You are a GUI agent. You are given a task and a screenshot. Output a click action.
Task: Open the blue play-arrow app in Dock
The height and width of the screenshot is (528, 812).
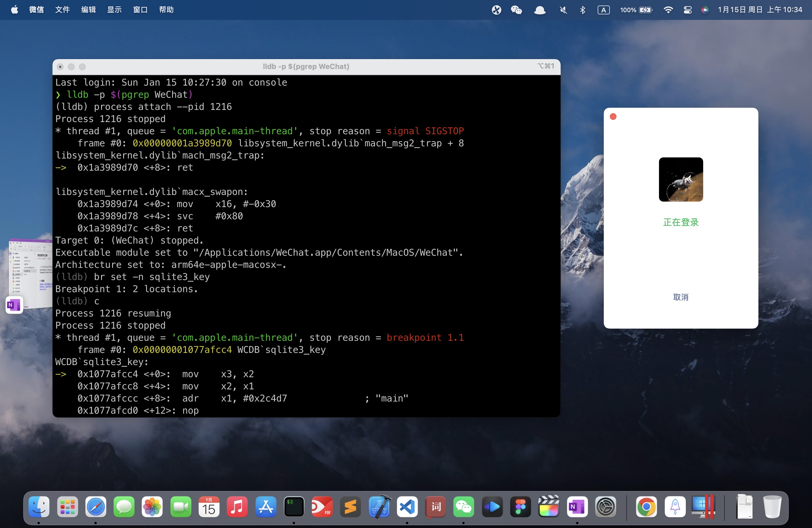click(492, 507)
